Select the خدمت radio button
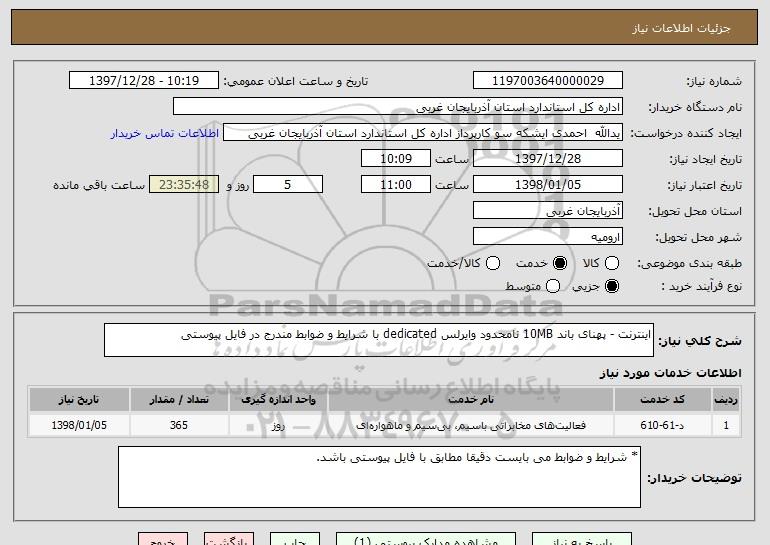 tap(559, 263)
